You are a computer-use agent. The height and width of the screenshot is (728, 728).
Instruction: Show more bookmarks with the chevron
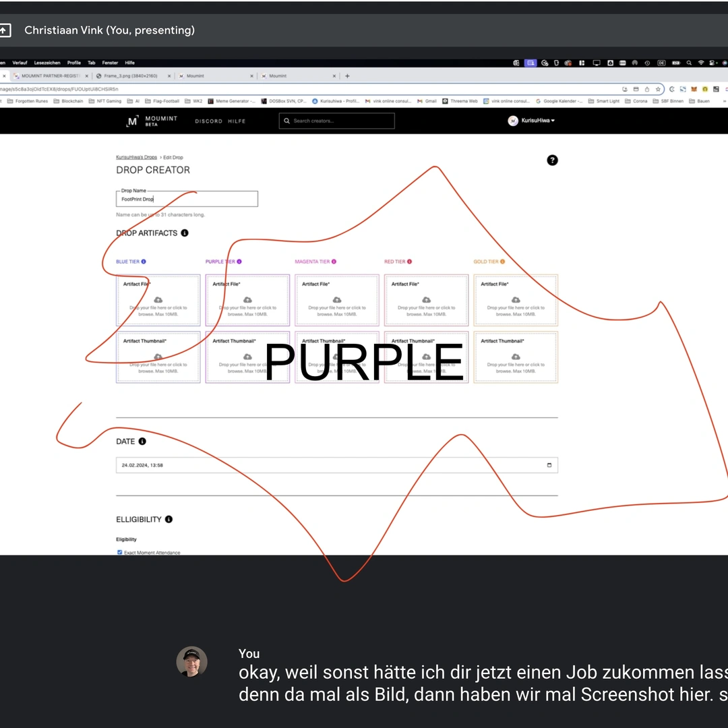point(724,100)
